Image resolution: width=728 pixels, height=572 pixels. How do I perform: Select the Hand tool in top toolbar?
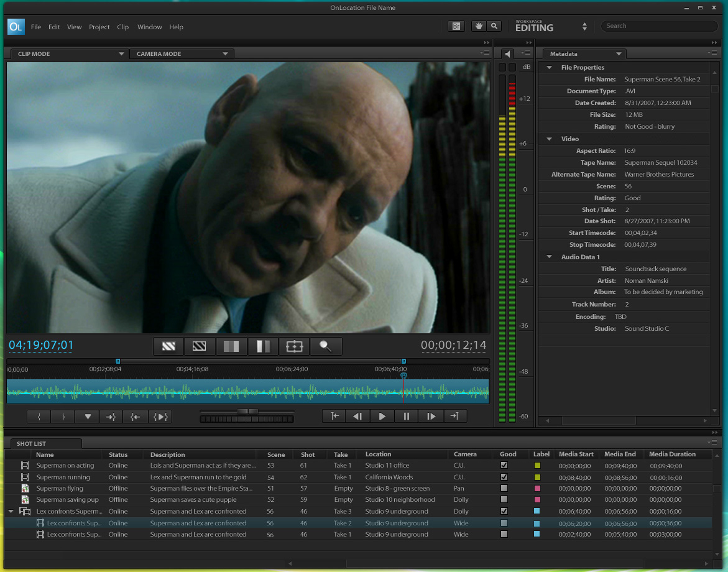click(x=479, y=26)
